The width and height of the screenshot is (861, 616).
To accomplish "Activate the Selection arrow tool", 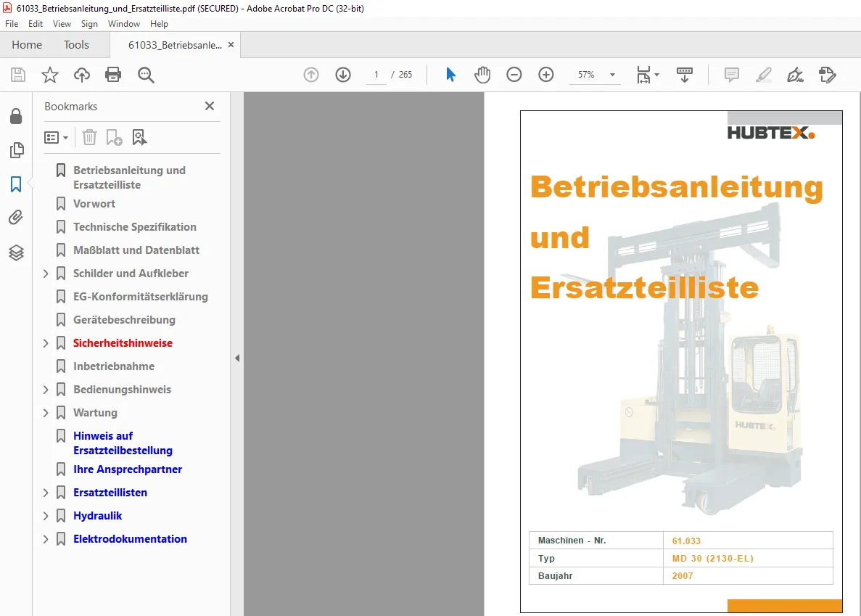I will pyautogui.click(x=450, y=75).
